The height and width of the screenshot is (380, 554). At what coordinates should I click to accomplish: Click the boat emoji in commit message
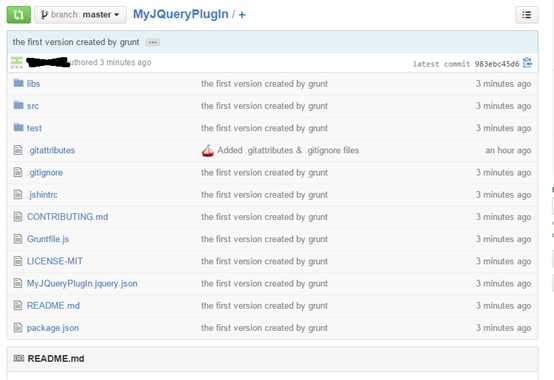208,150
